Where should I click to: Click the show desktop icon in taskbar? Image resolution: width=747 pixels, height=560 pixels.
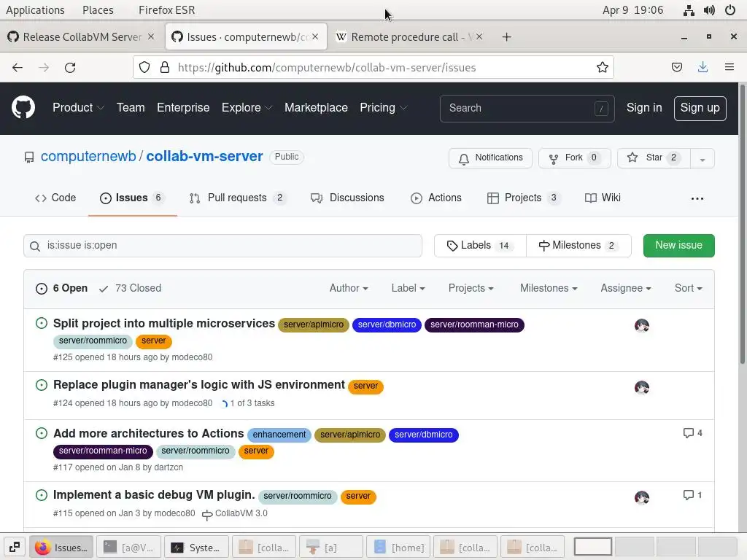[15, 547]
